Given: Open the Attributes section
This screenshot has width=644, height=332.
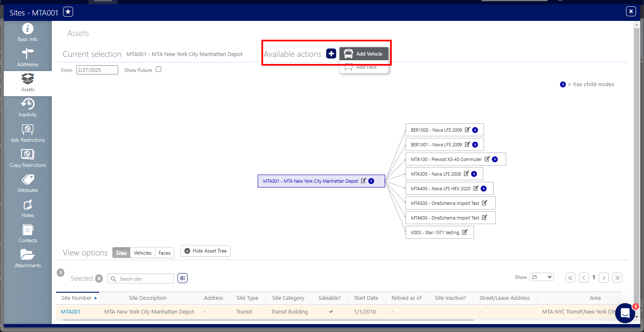Looking at the screenshot, I should 28,184.
